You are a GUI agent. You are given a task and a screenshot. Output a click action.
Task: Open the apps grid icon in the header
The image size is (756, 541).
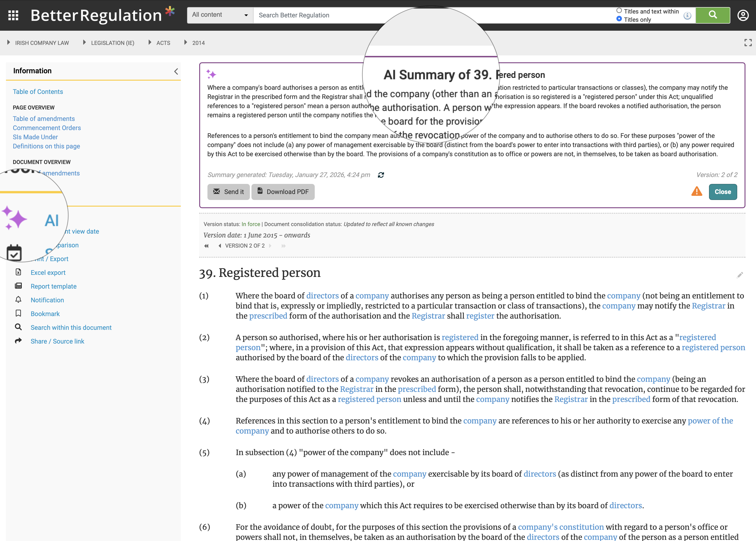click(13, 15)
